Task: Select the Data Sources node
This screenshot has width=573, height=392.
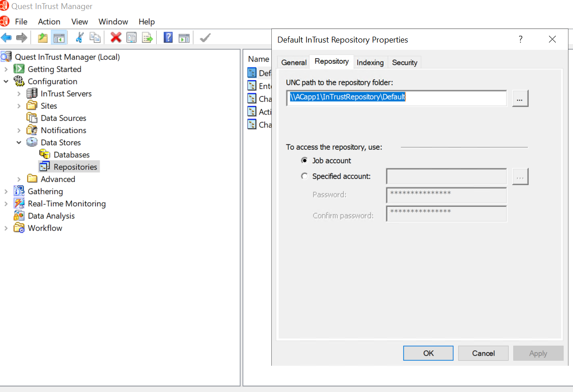Action: 63,118
